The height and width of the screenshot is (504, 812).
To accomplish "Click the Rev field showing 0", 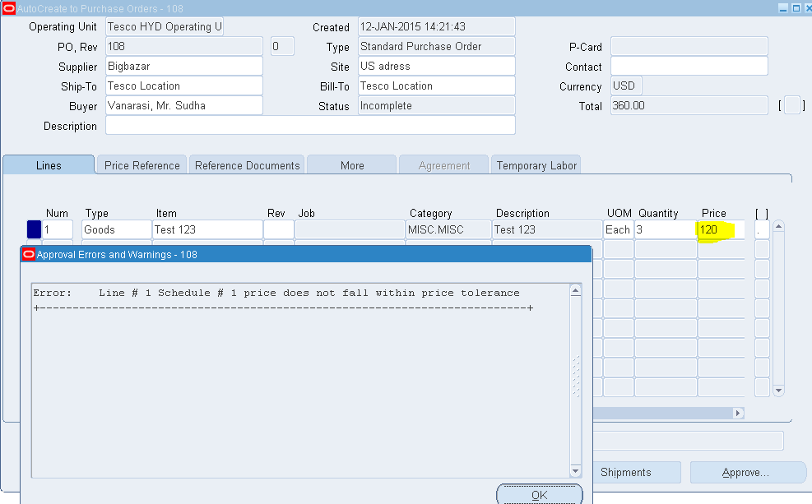I will 282,47.
